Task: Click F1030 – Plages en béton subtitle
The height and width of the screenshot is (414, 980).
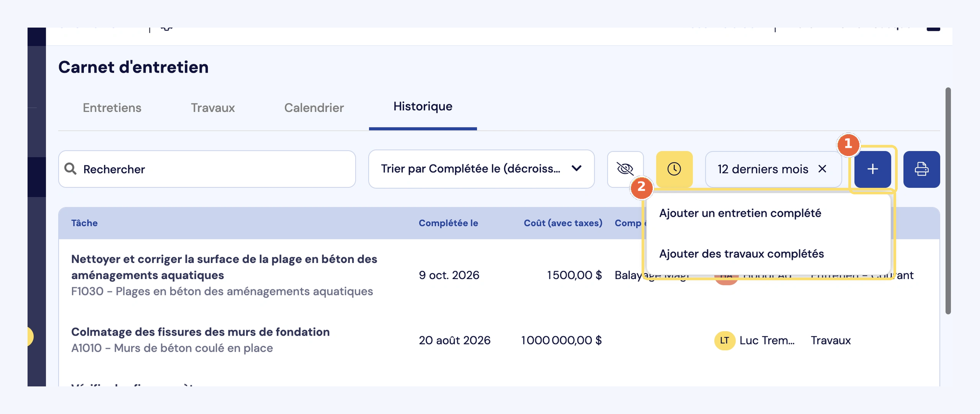Action: tap(222, 291)
